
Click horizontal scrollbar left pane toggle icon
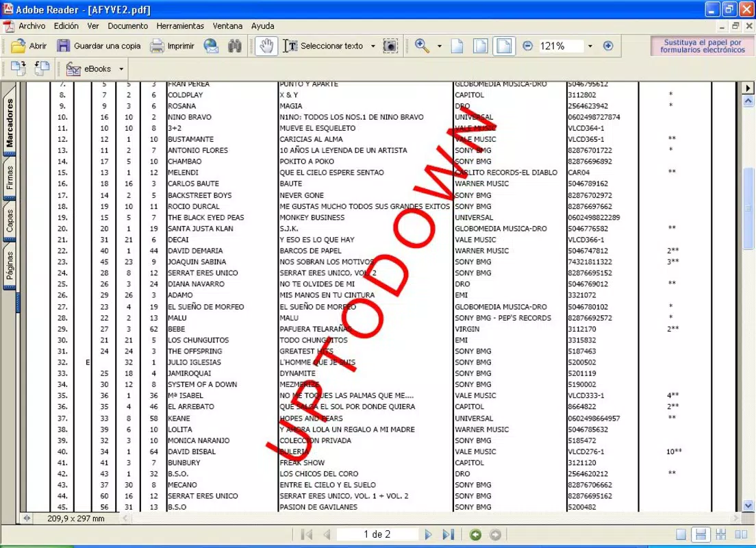click(27, 519)
